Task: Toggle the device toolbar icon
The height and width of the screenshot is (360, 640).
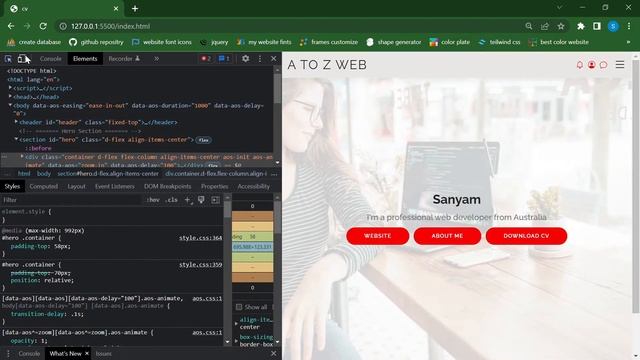Action: coord(22,59)
